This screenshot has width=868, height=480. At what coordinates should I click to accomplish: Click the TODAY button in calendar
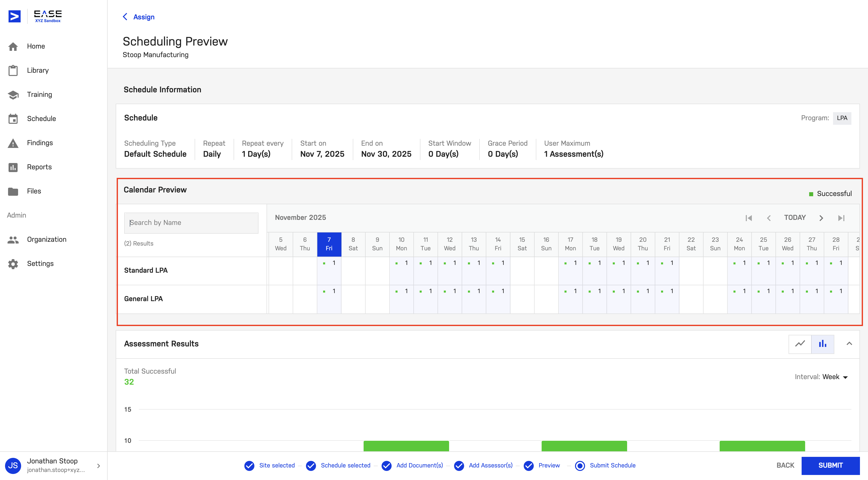click(795, 217)
